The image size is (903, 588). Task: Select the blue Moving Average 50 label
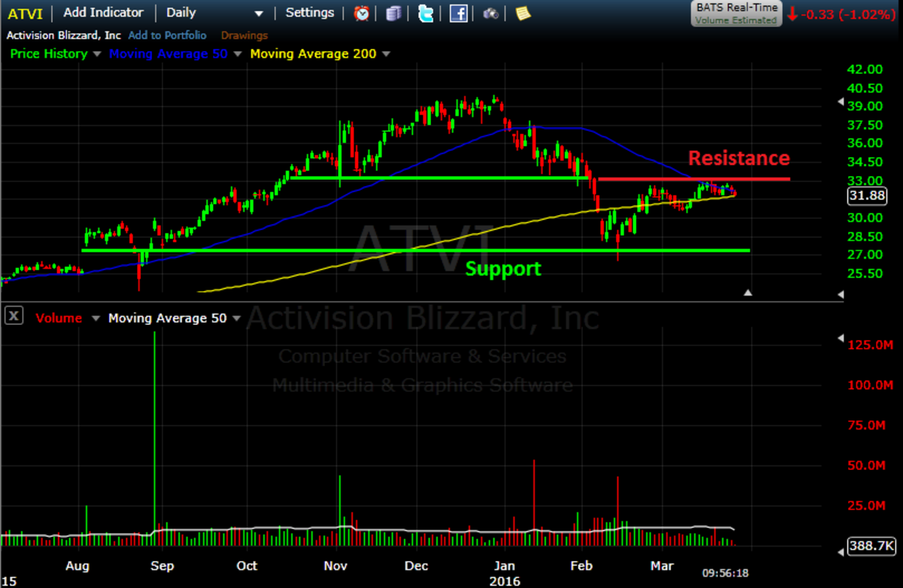[169, 54]
